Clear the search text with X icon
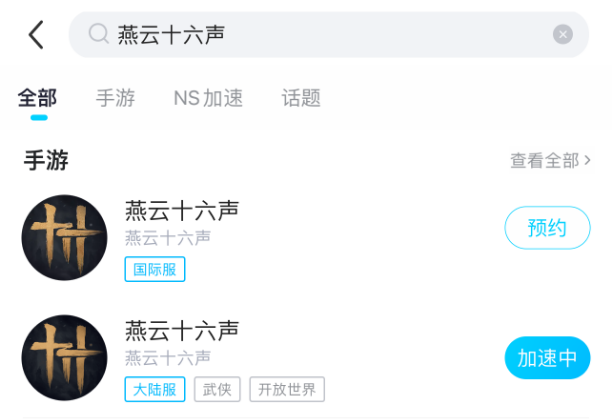This screenshot has width=612, height=420. click(x=563, y=35)
